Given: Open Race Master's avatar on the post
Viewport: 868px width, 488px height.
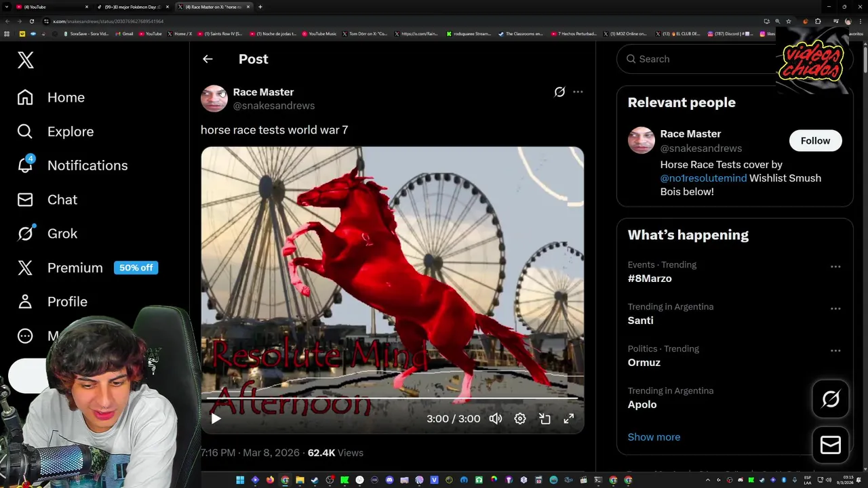Looking at the screenshot, I should coord(214,99).
